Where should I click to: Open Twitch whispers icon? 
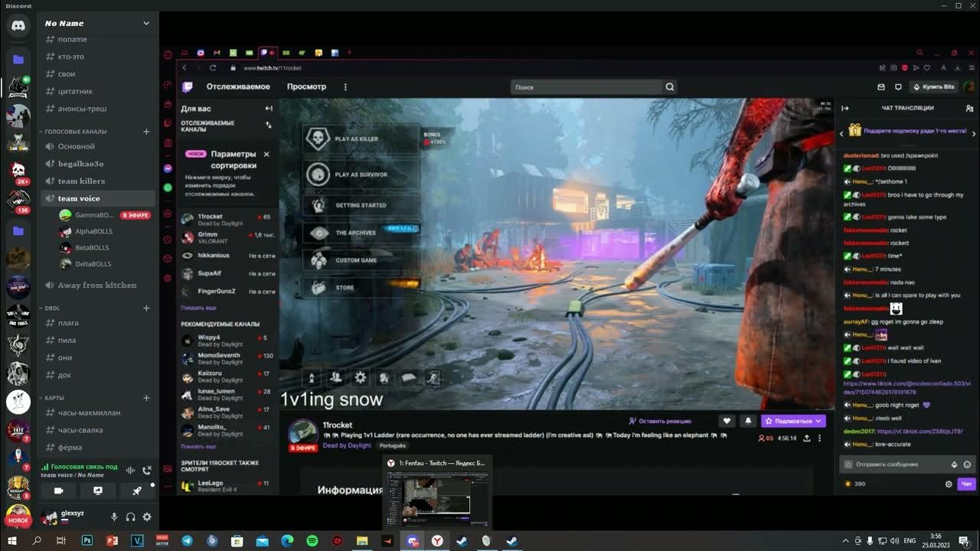click(898, 87)
